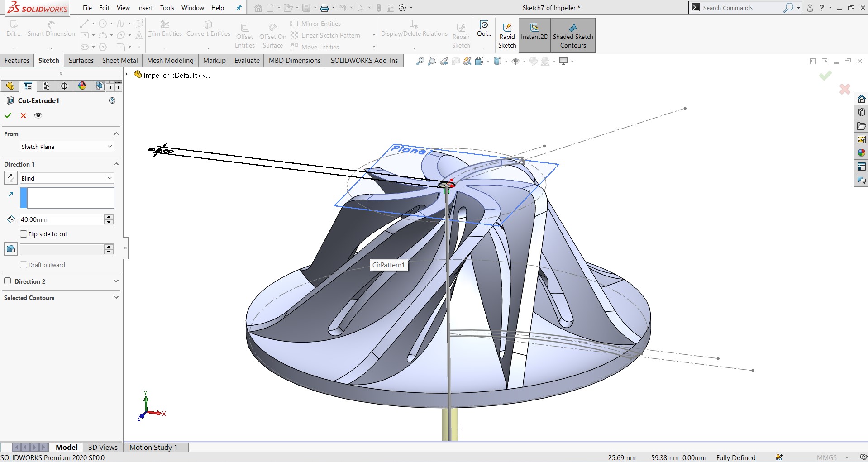Screen dimensions: 868x462
Task: Open the Blind end condition dropdown
Action: pos(67,178)
